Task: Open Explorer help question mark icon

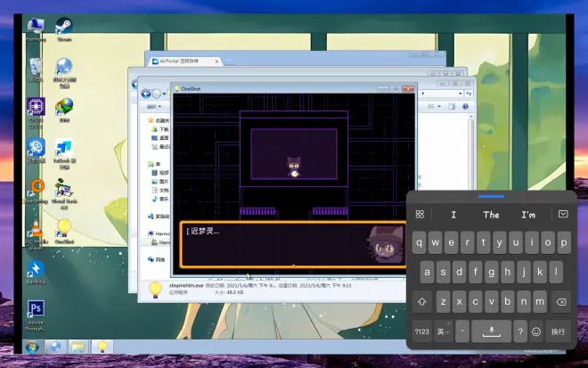Action: (465, 107)
